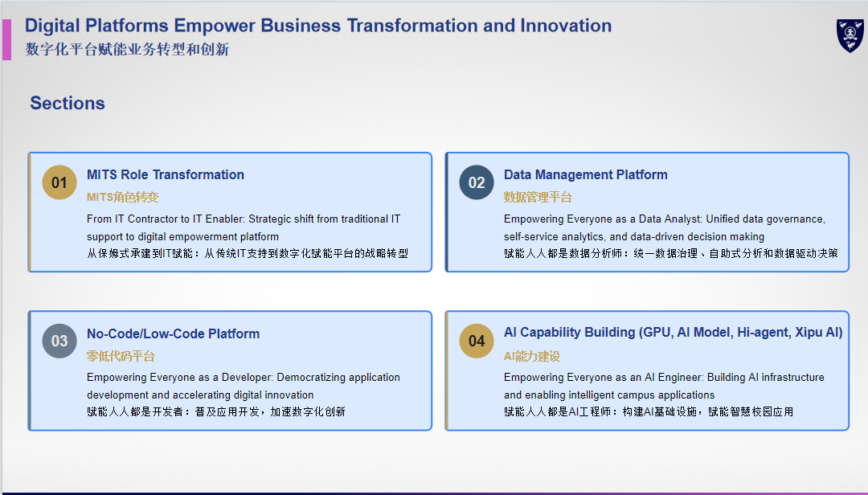
Task: Click the Sections heading
Action: pyautogui.click(x=67, y=103)
